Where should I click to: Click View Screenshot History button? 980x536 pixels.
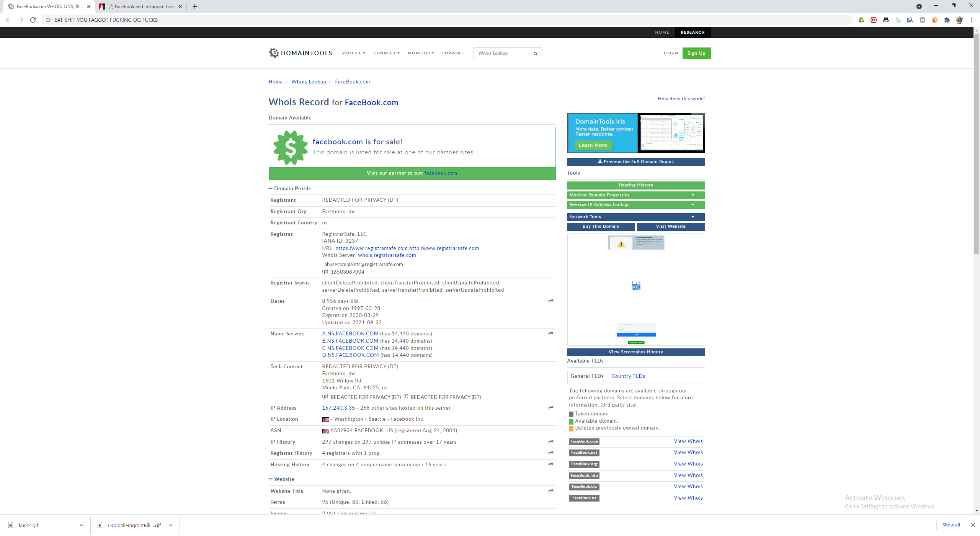click(x=636, y=352)
